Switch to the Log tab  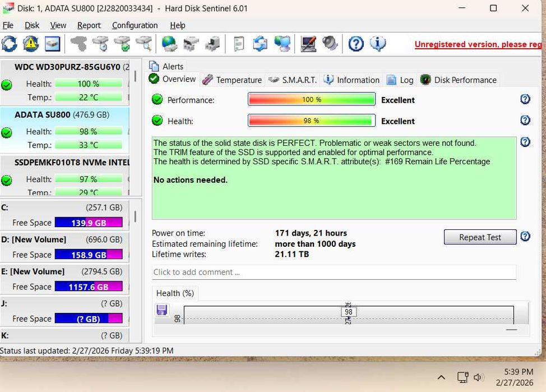(400, 80)
